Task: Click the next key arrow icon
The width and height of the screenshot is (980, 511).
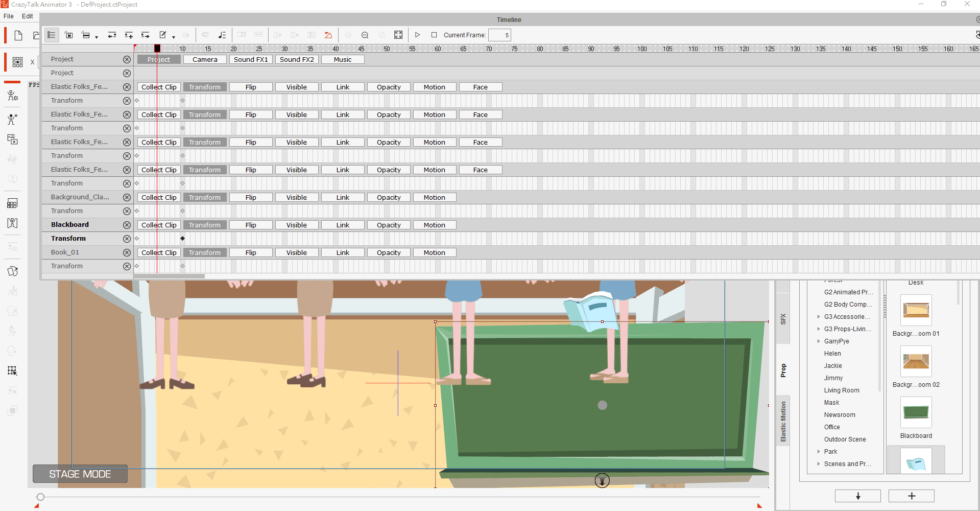Action: pos(146,35)
